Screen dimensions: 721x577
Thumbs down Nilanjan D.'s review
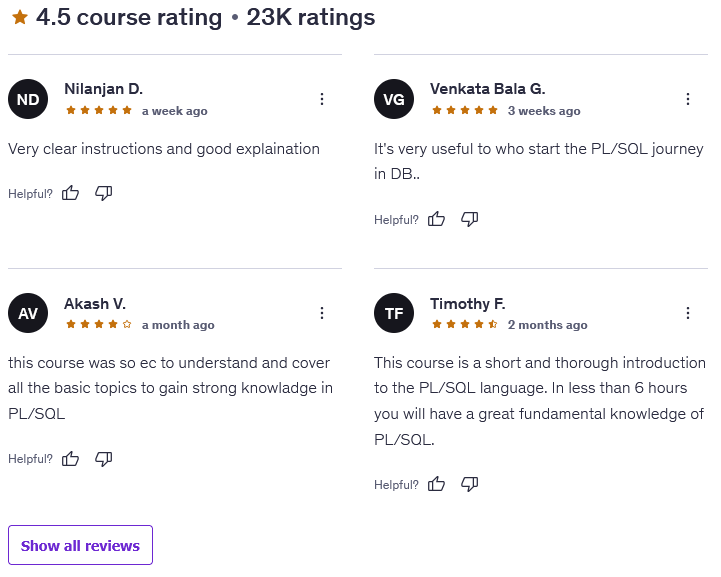[103, 193]
